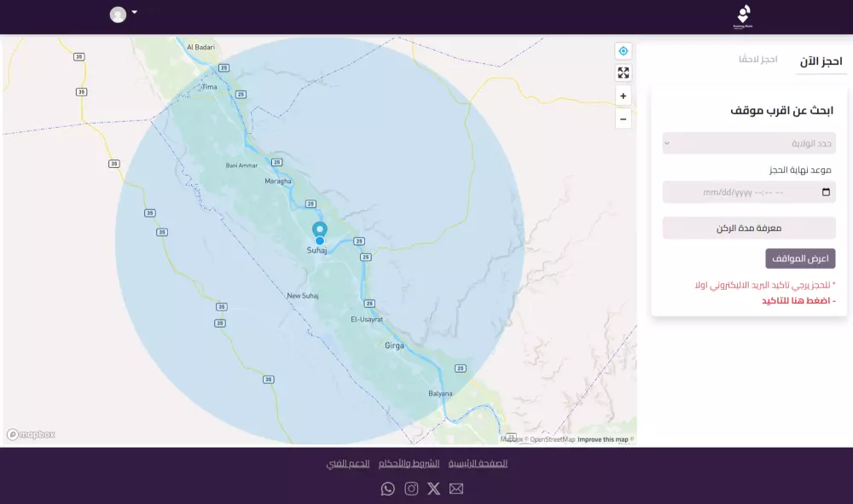The height and width of the screenshot is (504, 853).
Task: Open the Instagram icon in footer
Action: tap(411, 489)
